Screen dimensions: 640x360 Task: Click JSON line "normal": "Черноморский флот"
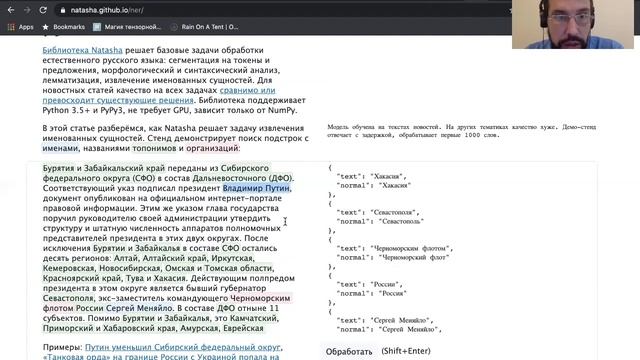click(x=393, y=258)
